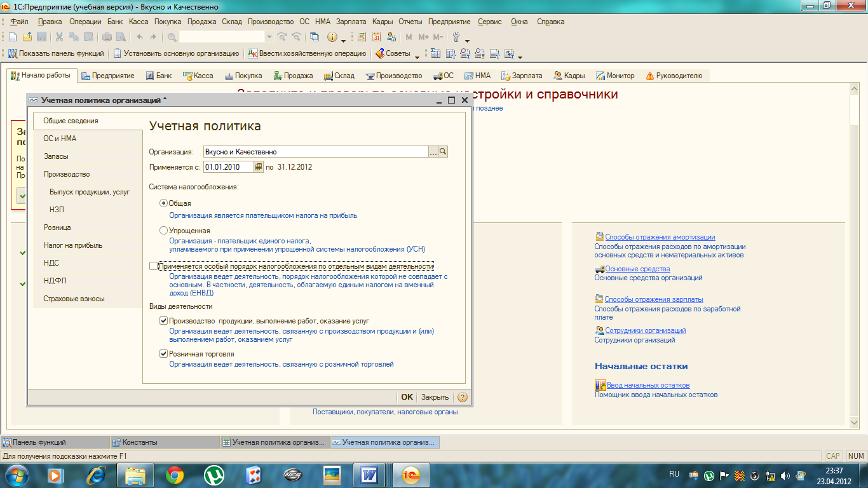Click the Print toolbar icon
Image resolution: width=868 pixels, height=488 pixels.
pyautogui.click(x=108, y=37)
